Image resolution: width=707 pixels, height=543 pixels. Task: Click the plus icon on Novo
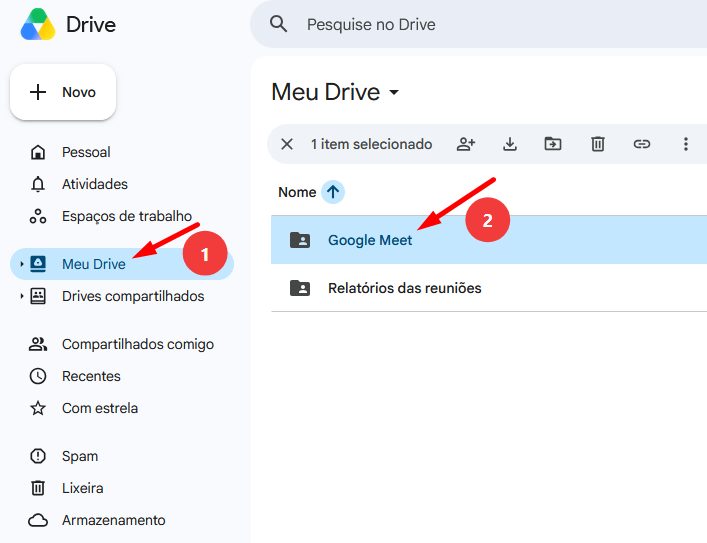click(x=38, y=92)
